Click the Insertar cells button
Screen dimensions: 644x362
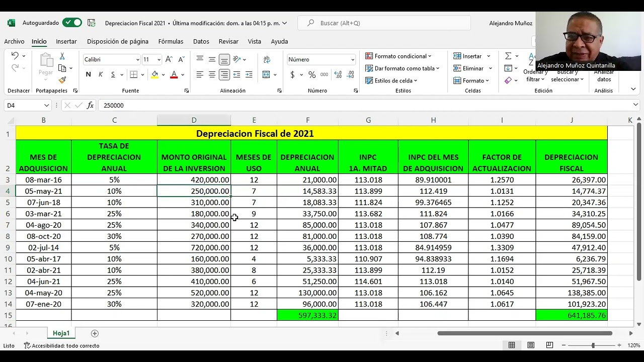coord(472,56)
